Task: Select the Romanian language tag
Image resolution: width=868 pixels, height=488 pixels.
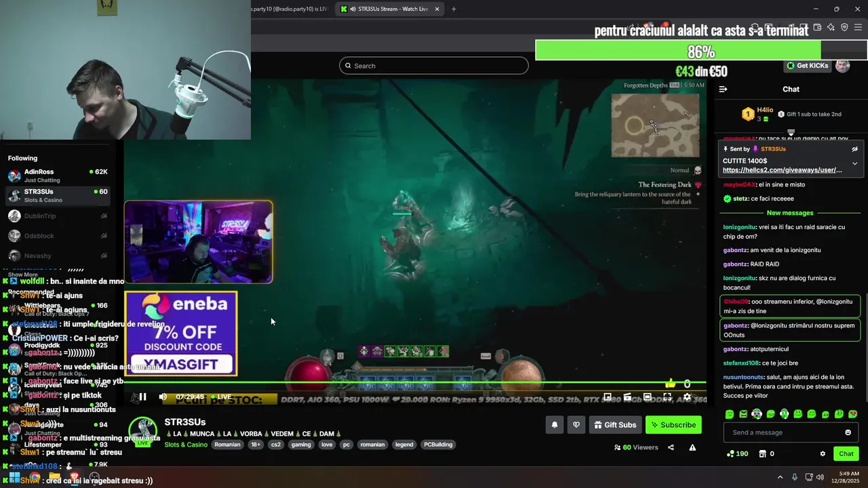Action: tap(228, 445)
